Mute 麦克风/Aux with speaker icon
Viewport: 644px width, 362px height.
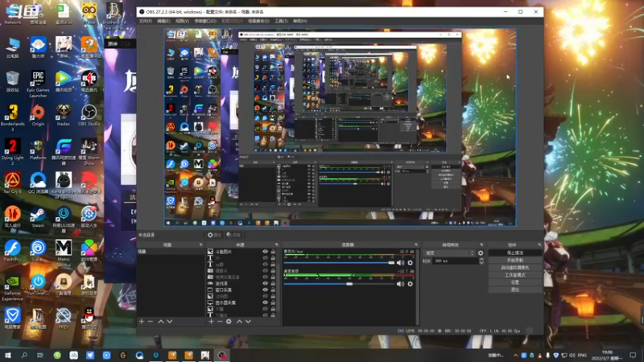(x=400, y=263)
